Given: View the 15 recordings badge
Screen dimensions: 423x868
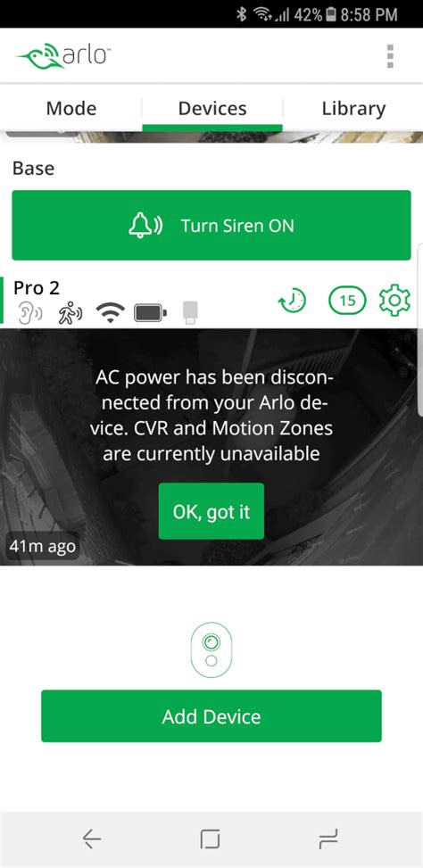Looking at the screenshot, I should tap(347, 301).
